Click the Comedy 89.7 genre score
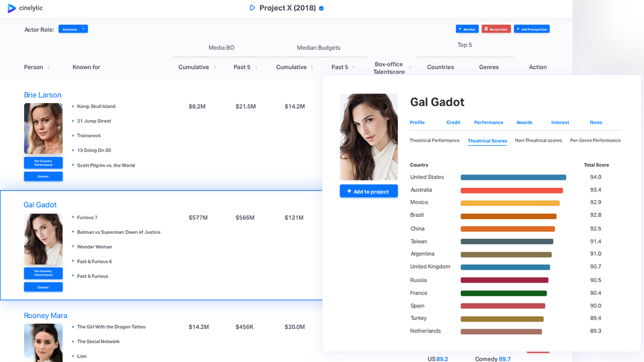The width and height of the screenshot is (644, 362). [493, 359]
